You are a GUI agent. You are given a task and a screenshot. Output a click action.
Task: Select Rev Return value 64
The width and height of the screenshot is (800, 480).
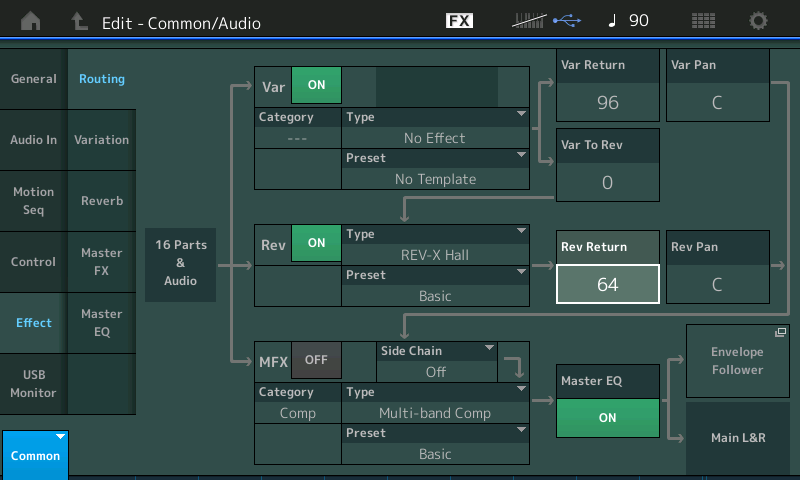click(x=608, y=284)
